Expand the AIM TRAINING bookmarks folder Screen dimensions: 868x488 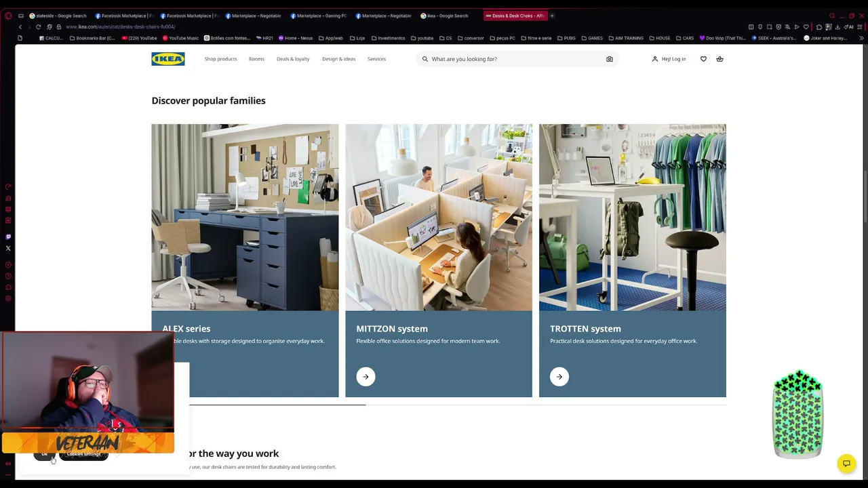pyautogui.click(x=627, y=38)
